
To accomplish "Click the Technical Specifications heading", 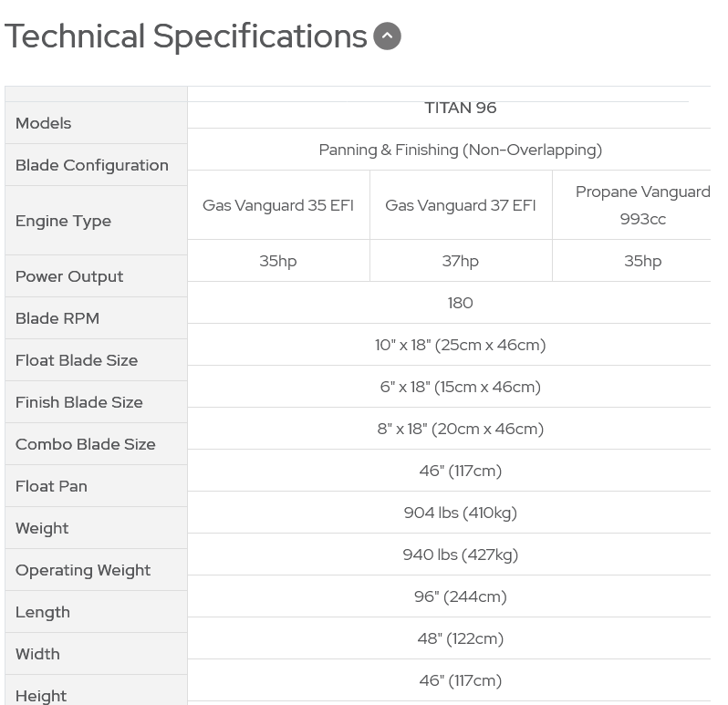I will (x=186, y=36).
